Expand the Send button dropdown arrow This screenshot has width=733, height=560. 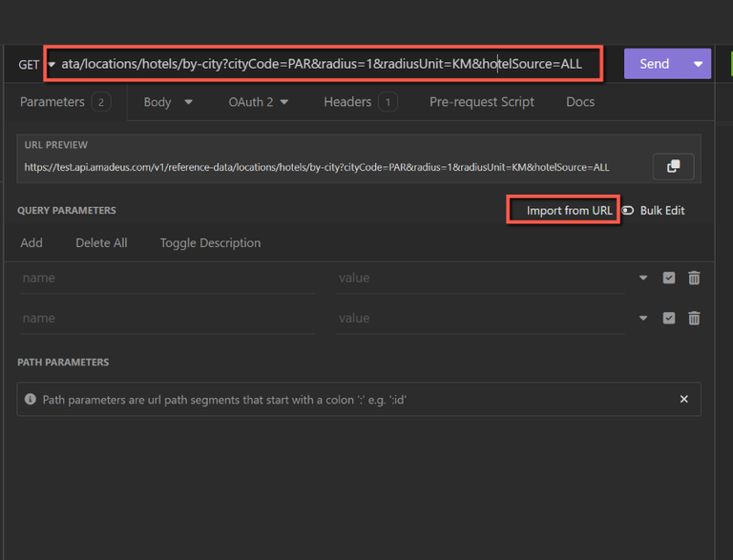[x=698, y=64]
